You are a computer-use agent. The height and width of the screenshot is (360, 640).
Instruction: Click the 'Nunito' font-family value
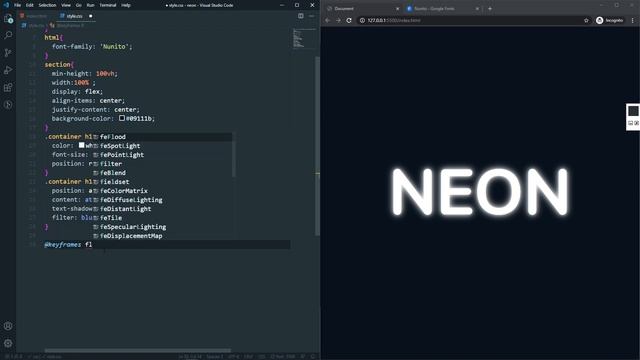pos(114,47)
